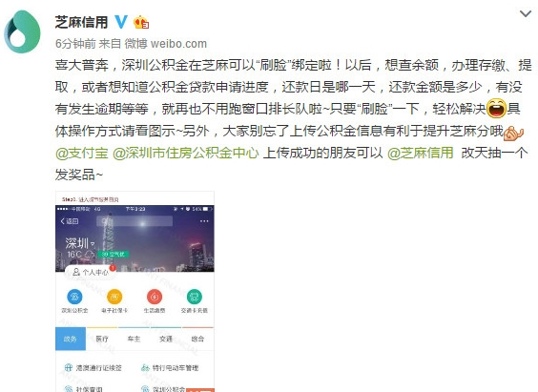538x392 pixels.
Task: Open the 芝麻信用 account name link
Action: point(81,22)
